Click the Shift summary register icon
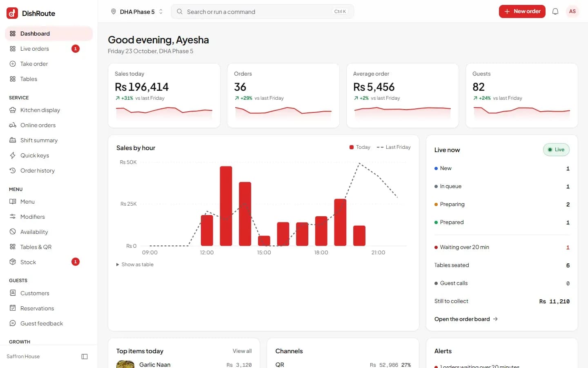The width and height of the screenshot is (588, 368). pyautogui.click(x=13, y=140)
